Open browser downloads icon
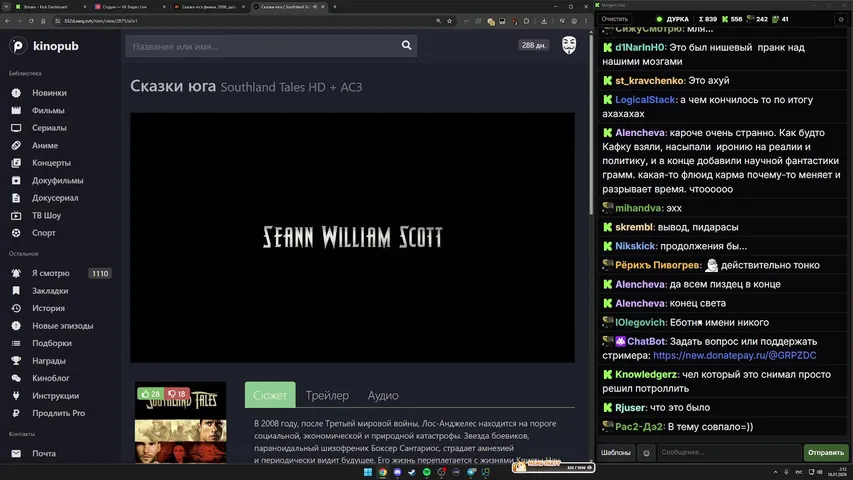The image size is (853, 480). [544, 21]
